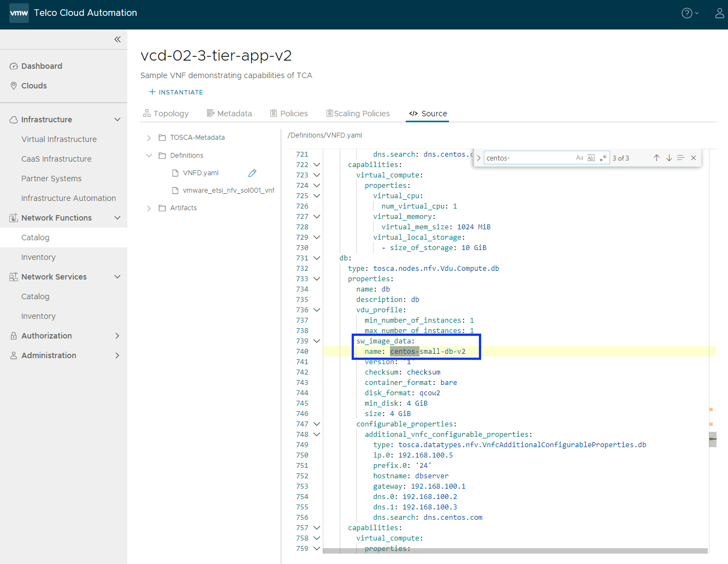Collapse the sidebar with double-chevron icon

click(117, 39)
